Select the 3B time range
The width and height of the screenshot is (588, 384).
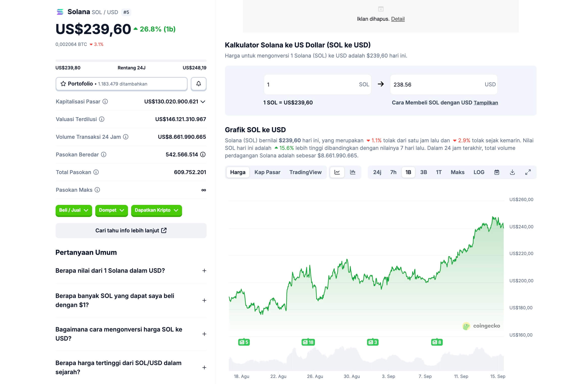[x=424, y=172]
